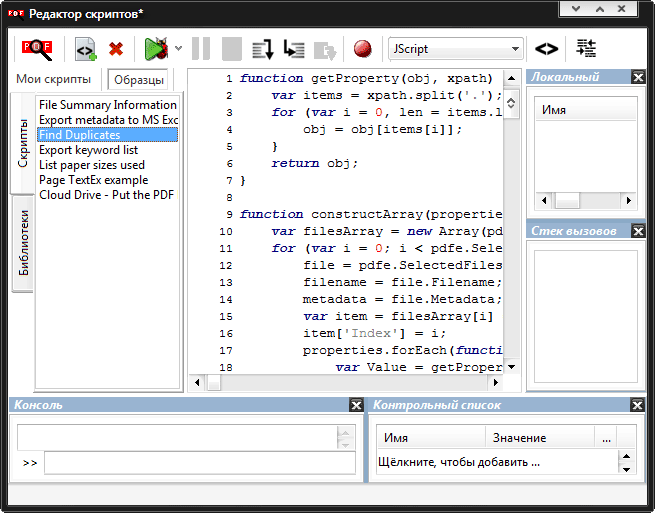655x513 pixels.
Task: Switch to the Образцы tab
Action: pyautogui.click(x=139, y=79)
